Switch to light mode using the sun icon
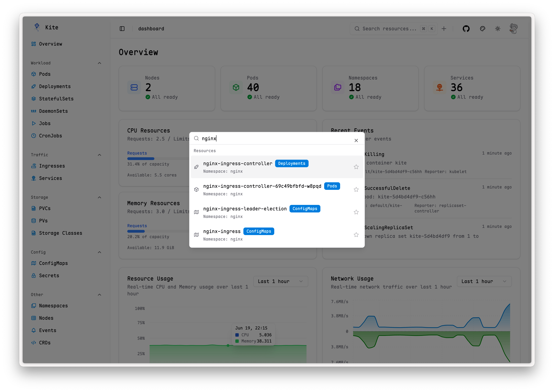The height and width of the screenshot is (392, 554). pyautogui.click(x=498, y=28)
